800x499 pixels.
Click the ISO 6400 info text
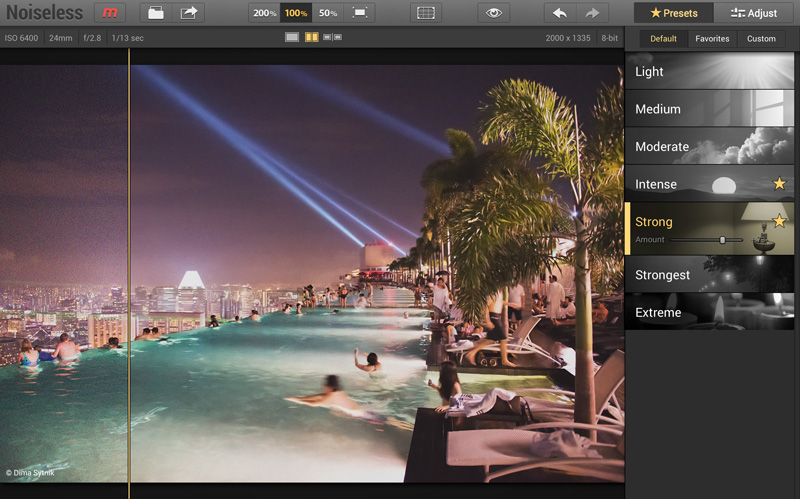(21, 38)
